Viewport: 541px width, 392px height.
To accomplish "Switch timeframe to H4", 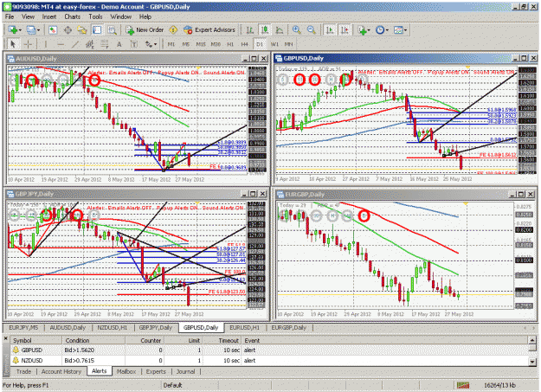I will [245, 44].
